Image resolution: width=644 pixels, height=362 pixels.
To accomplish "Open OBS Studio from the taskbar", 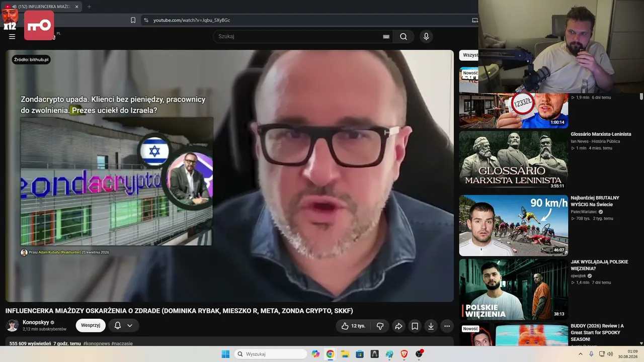I will pyautogui.click(x=419, y=354).
